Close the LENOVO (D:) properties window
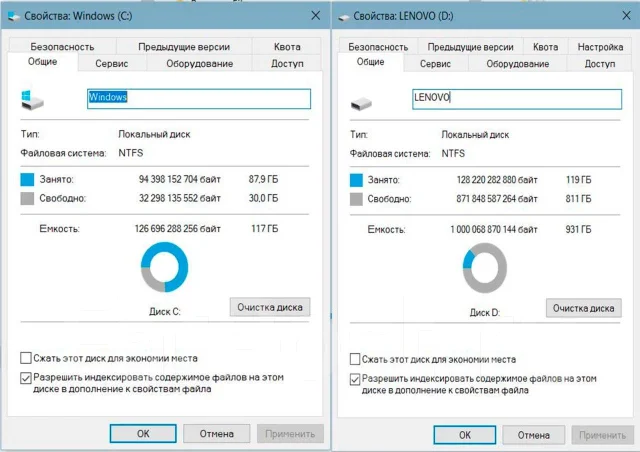 (627, 16)
